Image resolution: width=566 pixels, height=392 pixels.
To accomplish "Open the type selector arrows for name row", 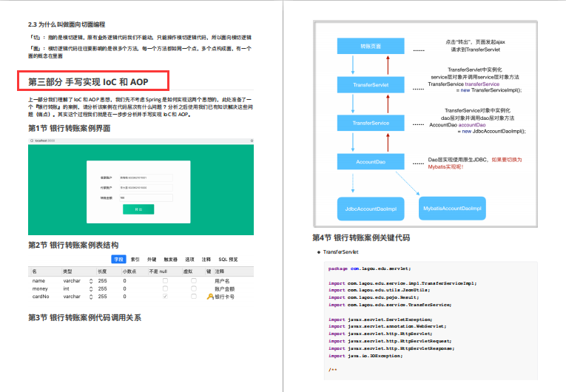I will (91, 281).
